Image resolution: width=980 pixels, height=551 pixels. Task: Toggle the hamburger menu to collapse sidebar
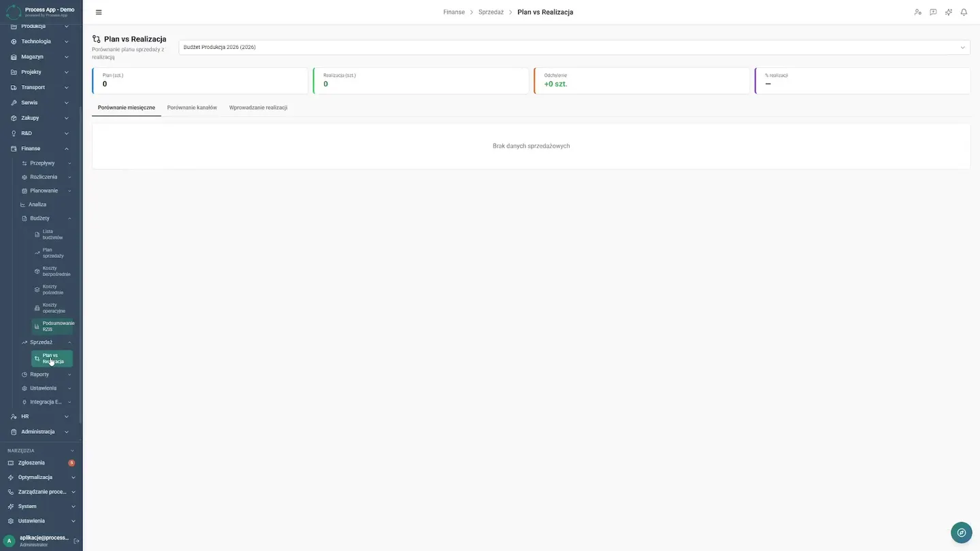coord(99,12)
